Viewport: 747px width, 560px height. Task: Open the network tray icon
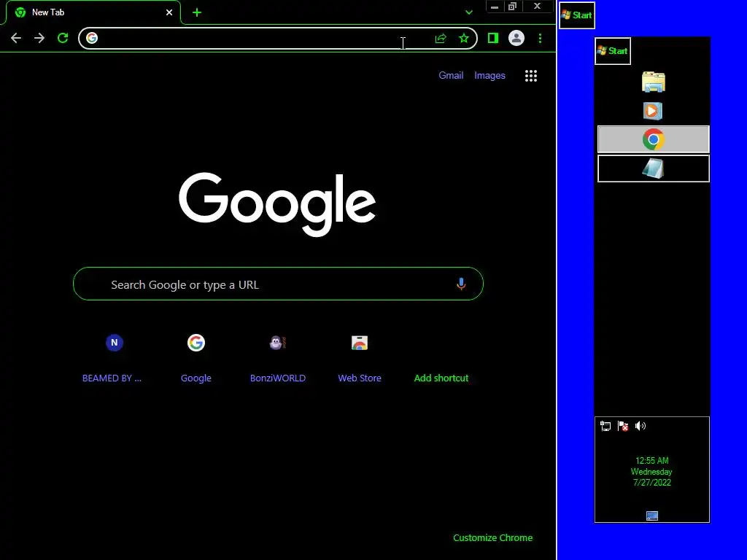(605, 426)
